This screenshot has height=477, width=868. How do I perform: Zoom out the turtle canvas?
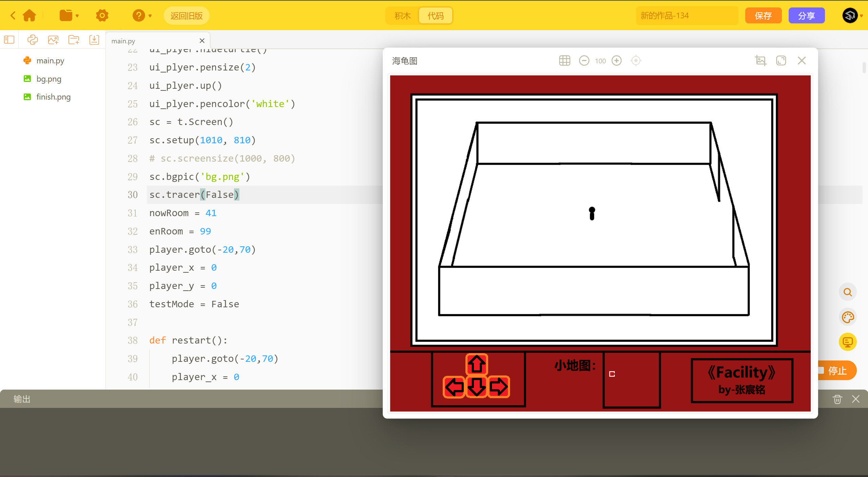[584, 61]
